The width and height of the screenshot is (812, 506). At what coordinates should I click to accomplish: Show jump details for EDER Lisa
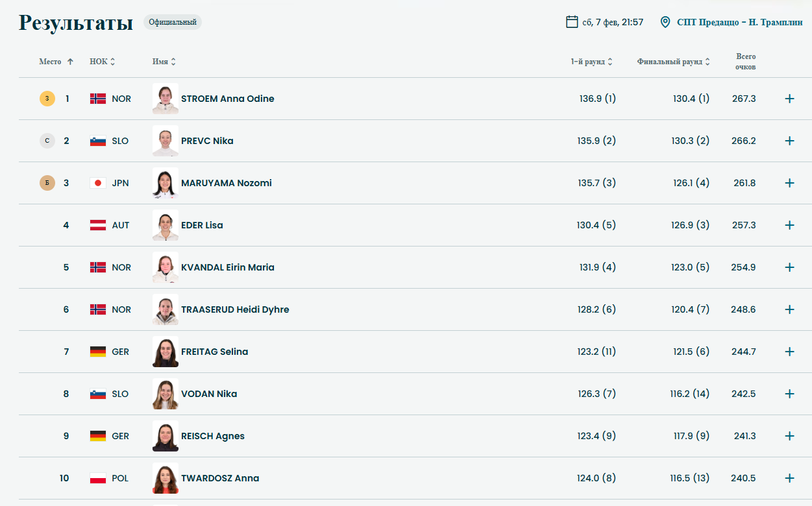click(789, 225)
